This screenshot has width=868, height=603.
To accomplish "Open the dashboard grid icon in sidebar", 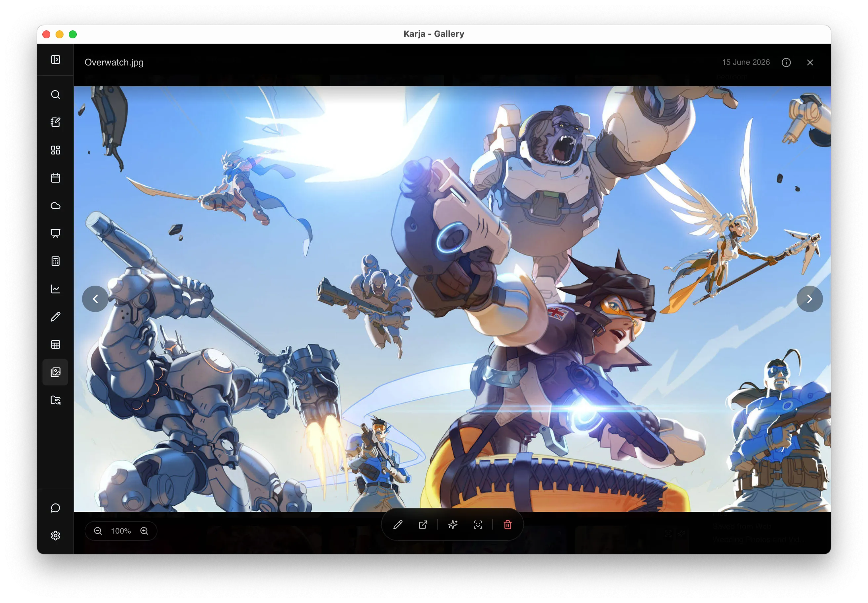I will click(x=56, y=150).
